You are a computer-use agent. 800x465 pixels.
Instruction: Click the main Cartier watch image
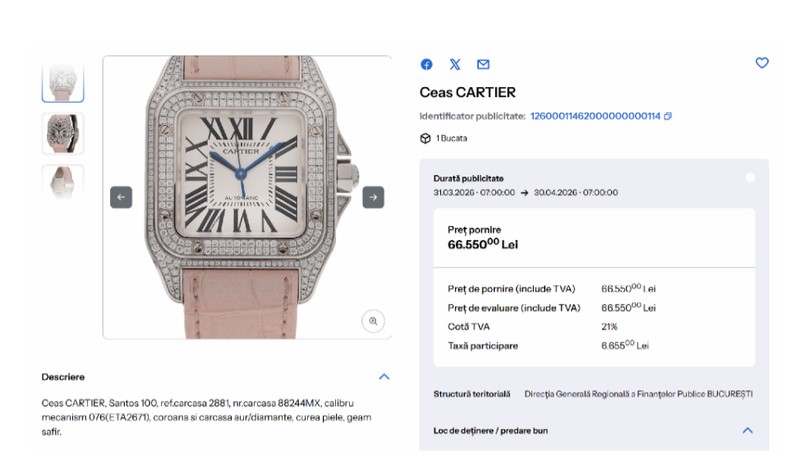click(247, 197)
